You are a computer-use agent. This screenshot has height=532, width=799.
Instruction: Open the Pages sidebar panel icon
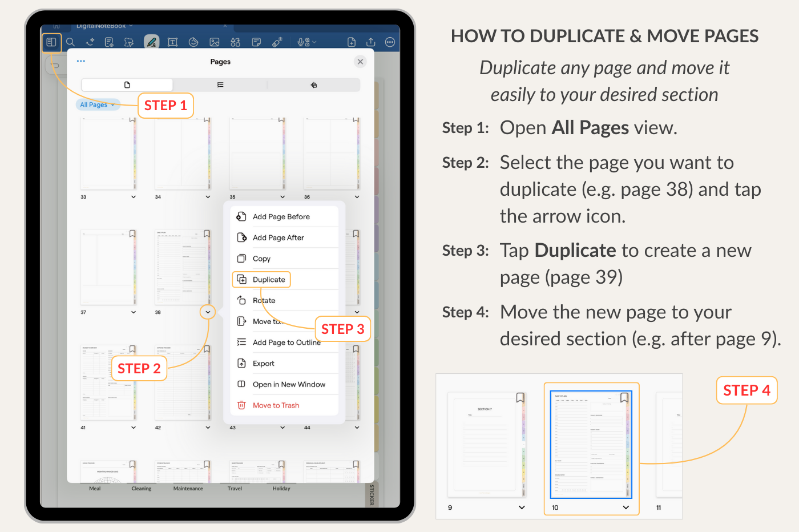(51, 42)
